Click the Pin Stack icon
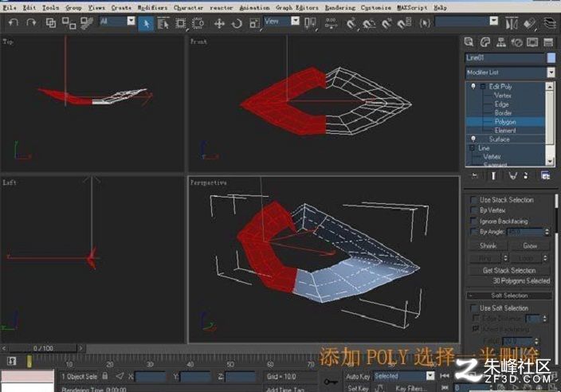561x392 pixels. coord(474,175)
